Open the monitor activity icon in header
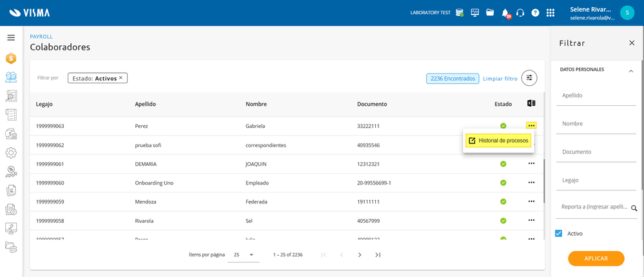This screenshot has width=644, height=277. pos(475,12)
